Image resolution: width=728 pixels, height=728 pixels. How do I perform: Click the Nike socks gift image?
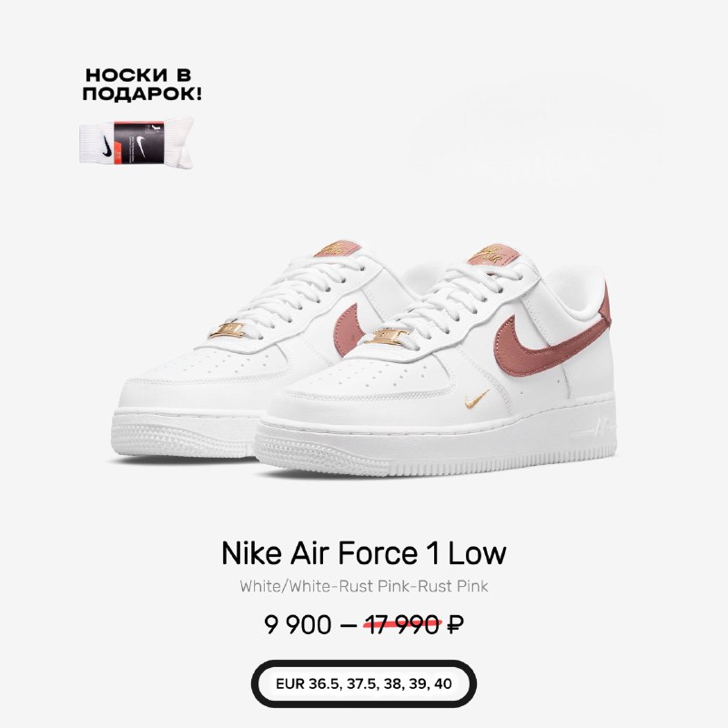point(136,144)
